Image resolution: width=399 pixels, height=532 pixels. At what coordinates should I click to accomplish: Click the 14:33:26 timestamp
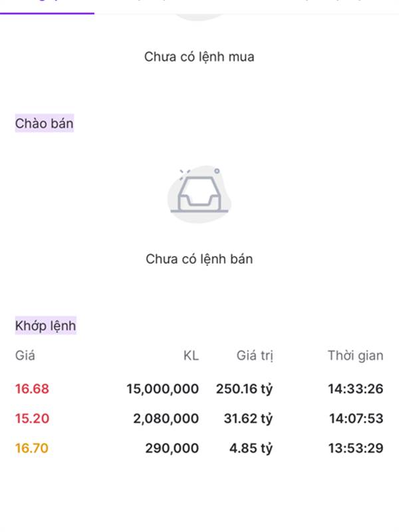(355, 389)
